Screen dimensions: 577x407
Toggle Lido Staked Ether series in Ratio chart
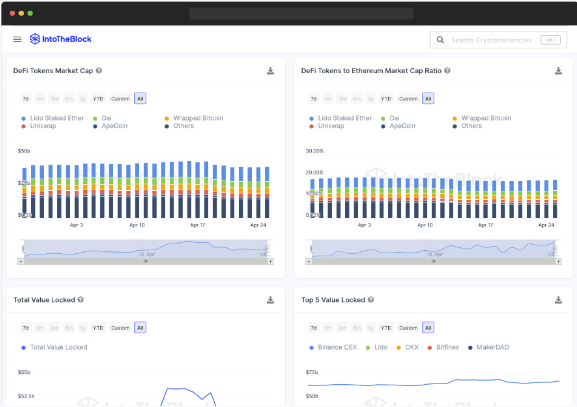[x=340, y=118]
